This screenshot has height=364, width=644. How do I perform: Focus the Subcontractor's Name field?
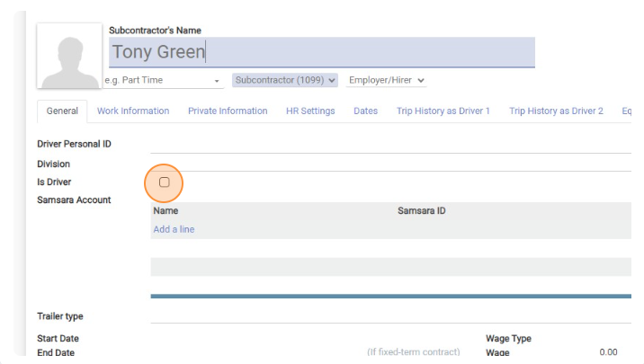322,52
